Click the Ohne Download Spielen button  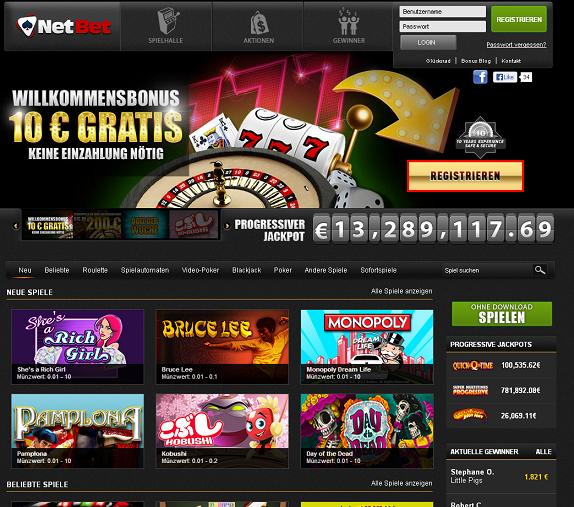tap(502, 314)
